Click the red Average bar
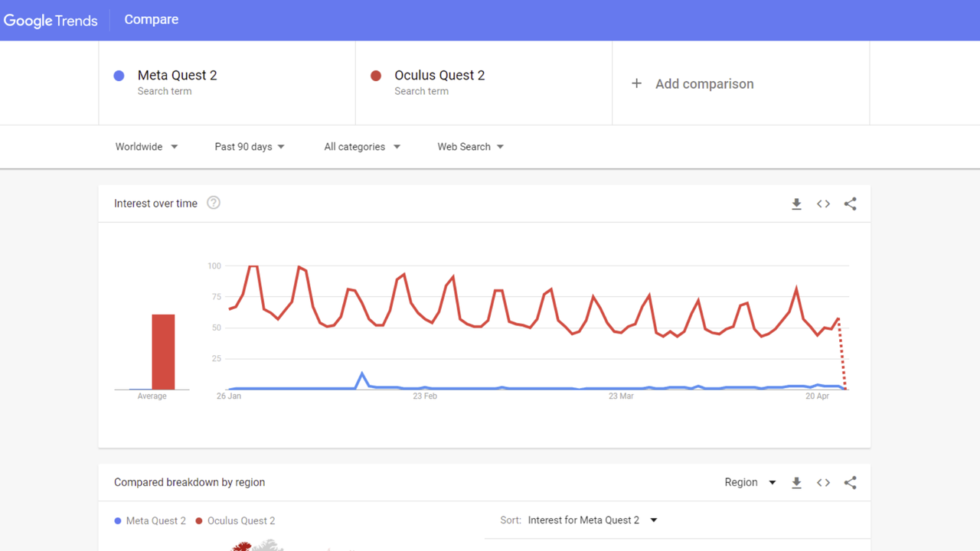Image resolution: width=980 pixels, height=551 pixels. pyautogui.click(x=163, y=352)
